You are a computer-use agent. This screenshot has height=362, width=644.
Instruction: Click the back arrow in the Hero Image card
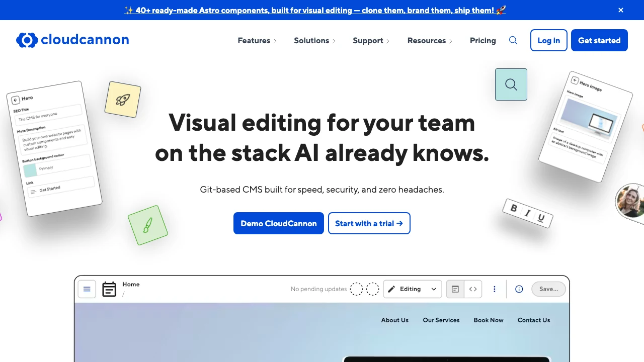pyautogui.click(x=575, y=80)
